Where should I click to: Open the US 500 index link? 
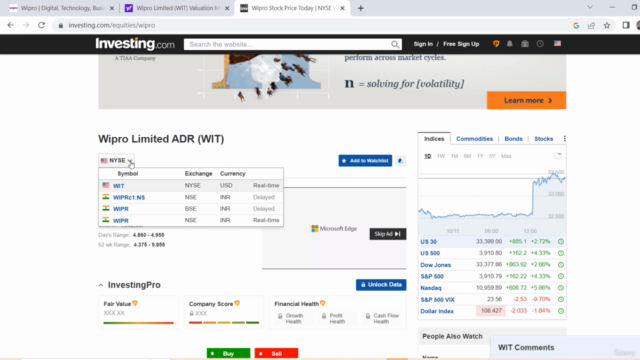(430, 253)
